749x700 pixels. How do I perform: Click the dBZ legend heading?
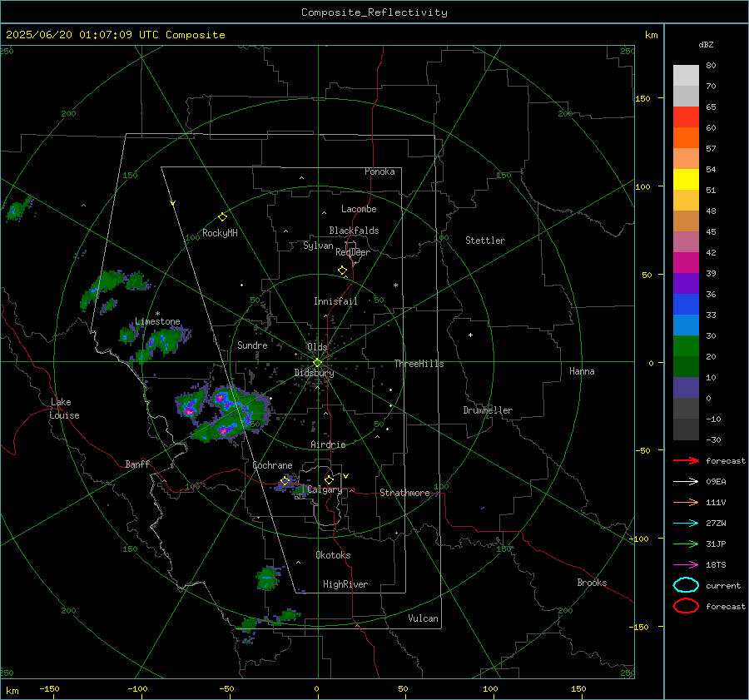point(706,44)
